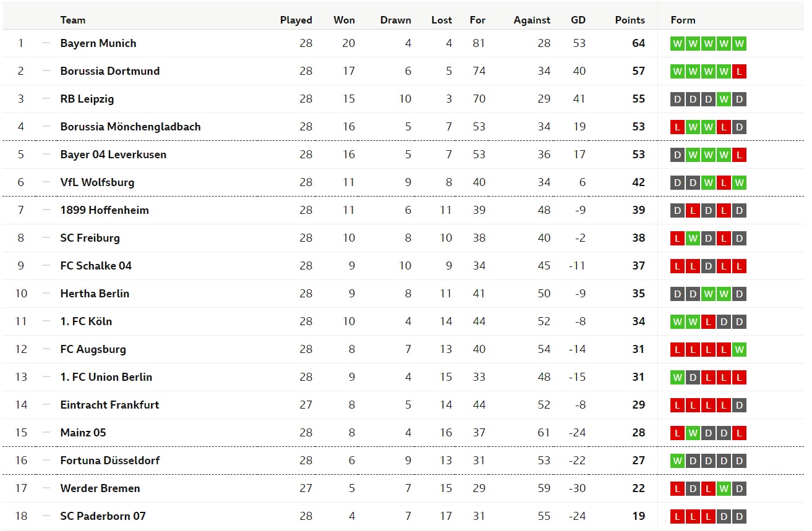Click Borussia Dortmund's red L form badge
The image size is (812, 531).
click(x=739, y=71)
